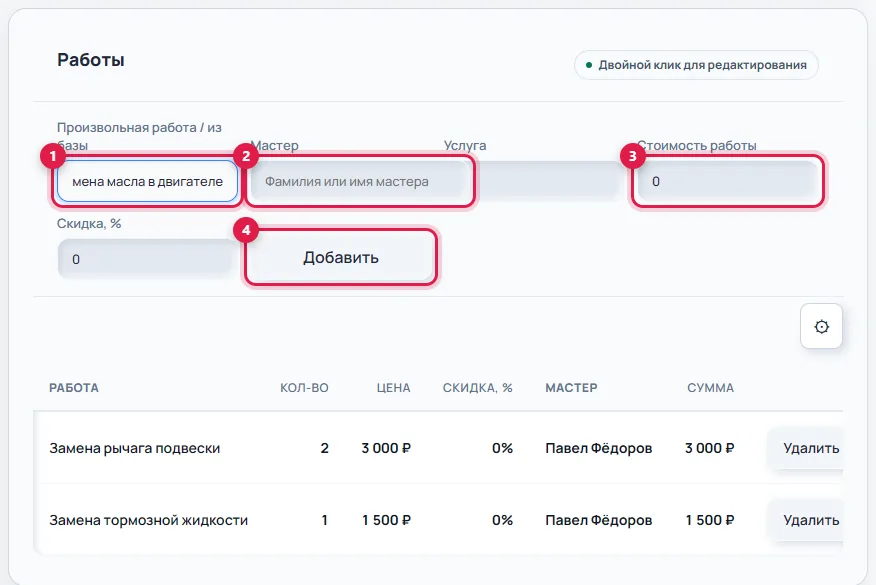Image resolution: width=876 pixels, height=585 pixels.
Task: Click quantity 2 in suspension arm row
Action: pyautogui.click(x=325, y=448)
